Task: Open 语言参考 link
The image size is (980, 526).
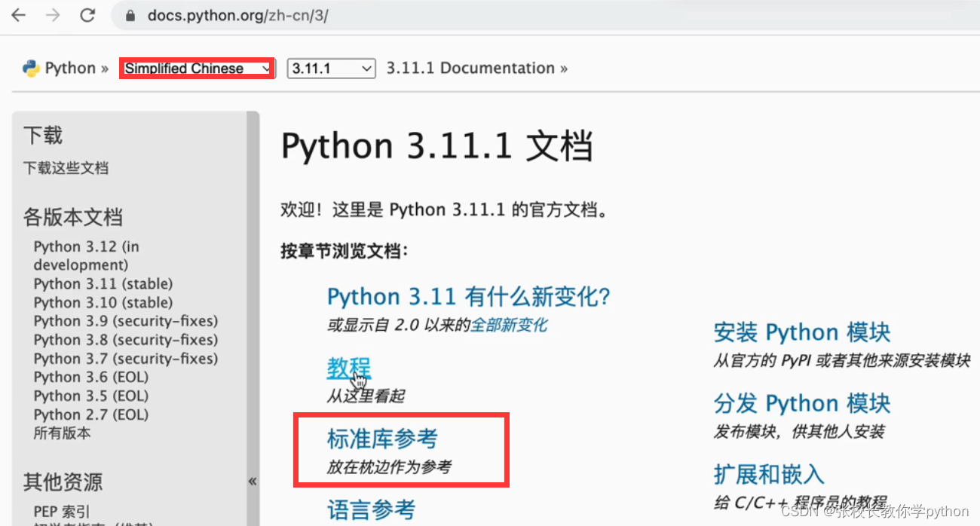Action: click(x=371, y=509)
